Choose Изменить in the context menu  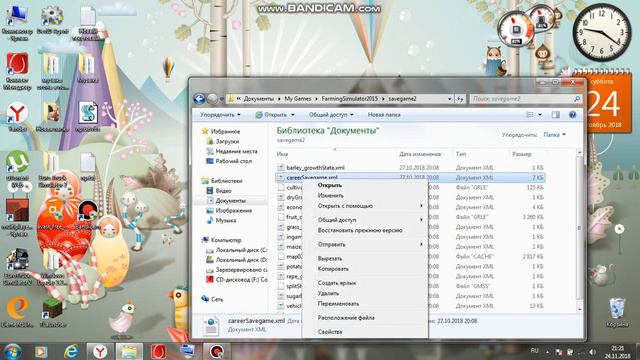click(x=365, y=196)
